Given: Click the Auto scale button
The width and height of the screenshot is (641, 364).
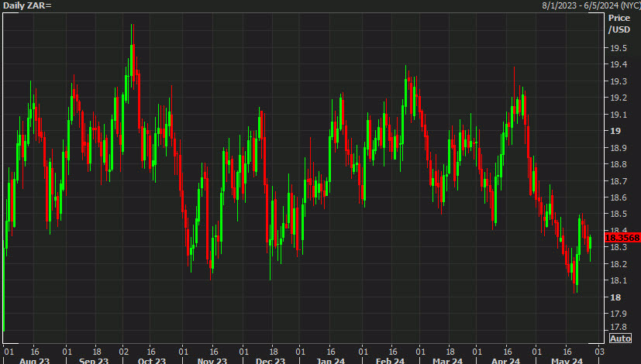Looking at the screenshot, I should pos(620,338).
